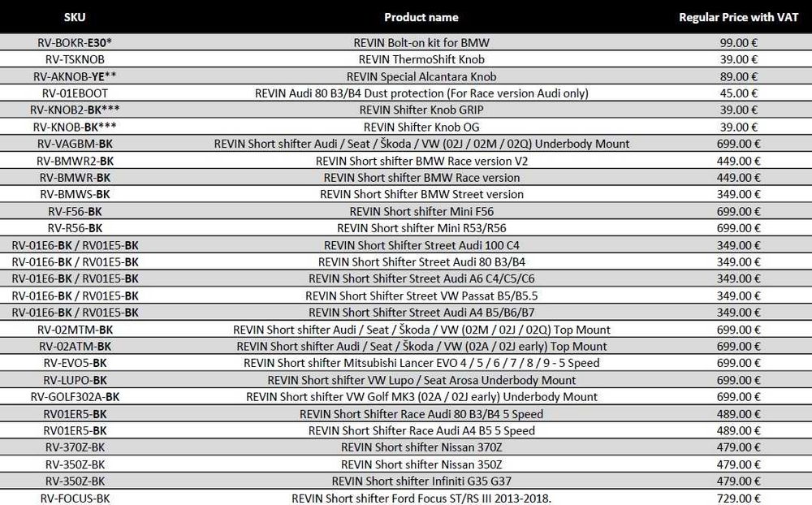Viewport: 812px width, 505px height.
Task: Click the Product name column header
Action: pyautogui.click(x=421, y=17)
